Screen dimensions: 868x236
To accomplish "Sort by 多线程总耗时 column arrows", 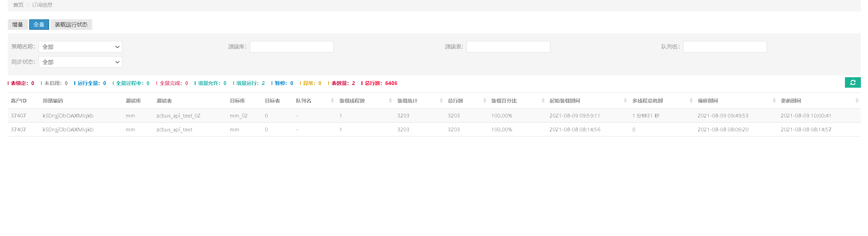I will click(691, 101).
